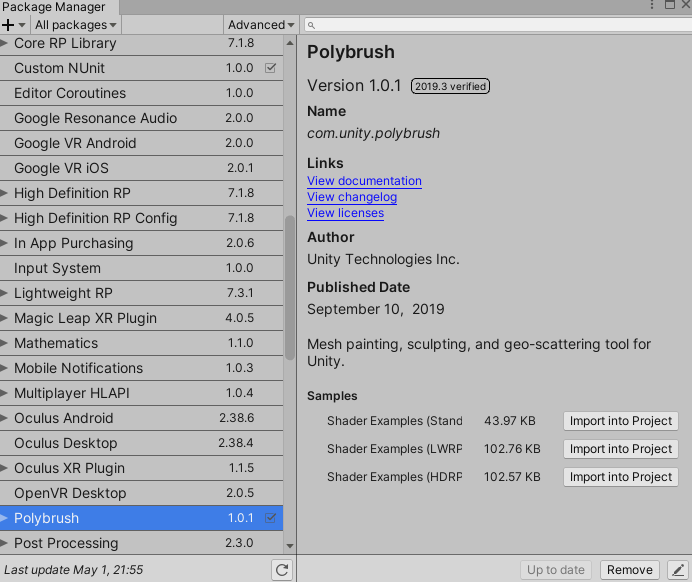This screenshot has width=692, height=582.
Task: Click the plus add package icon
Action: pyautogui.click(x=8, y=25)
